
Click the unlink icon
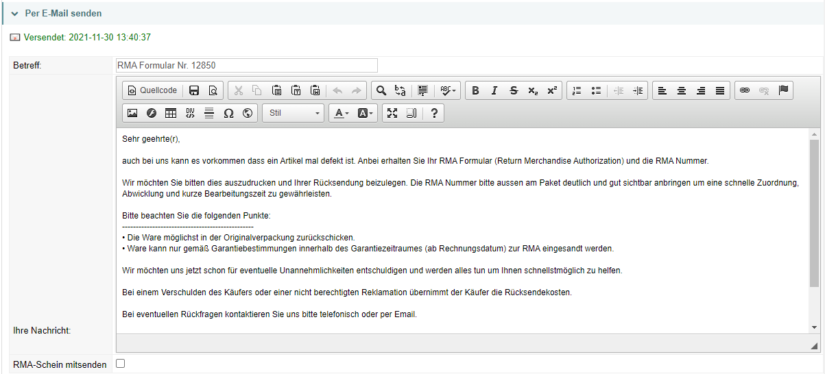(x=764, y=90)
